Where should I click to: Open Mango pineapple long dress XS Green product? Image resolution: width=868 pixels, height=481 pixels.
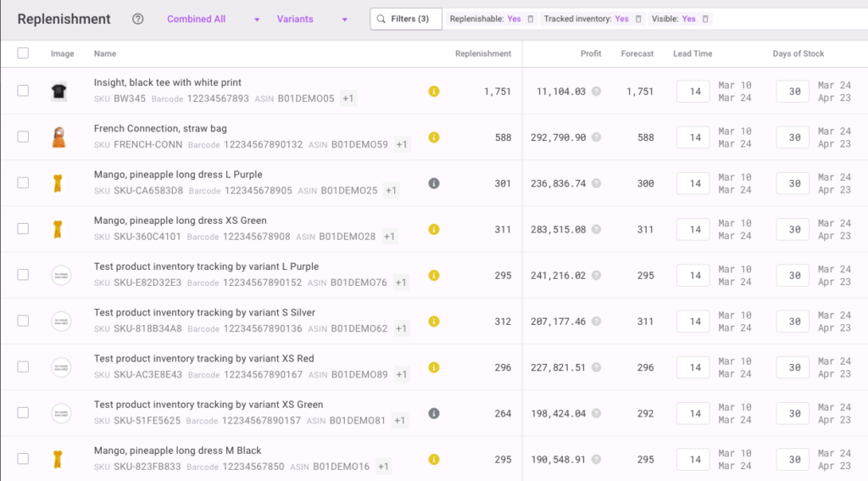pyautogui.click(x=180, y=221)
